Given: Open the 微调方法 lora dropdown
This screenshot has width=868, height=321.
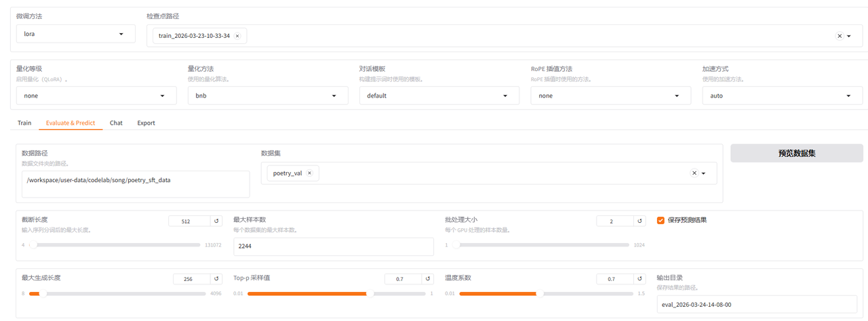Looking at the screenshot, I should 76,34.
